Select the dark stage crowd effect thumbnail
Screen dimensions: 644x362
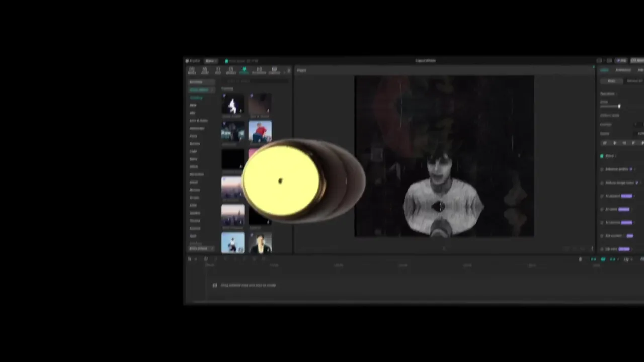pos(232,132)
